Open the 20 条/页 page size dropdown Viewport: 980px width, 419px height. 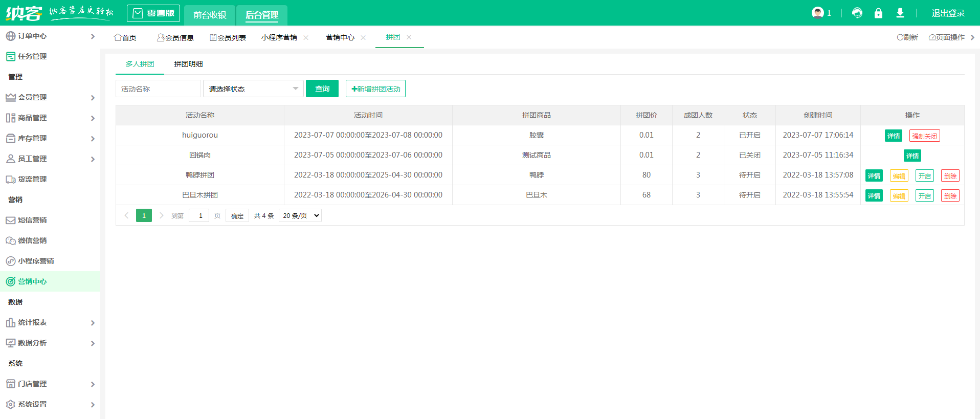(x=300, y=215)
